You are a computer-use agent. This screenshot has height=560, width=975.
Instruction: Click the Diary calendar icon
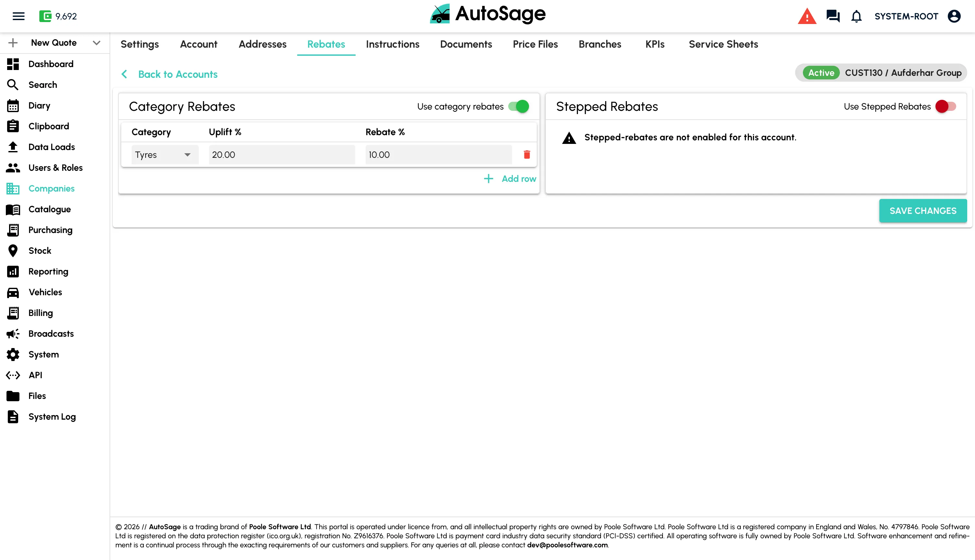(x=13, y=105)
